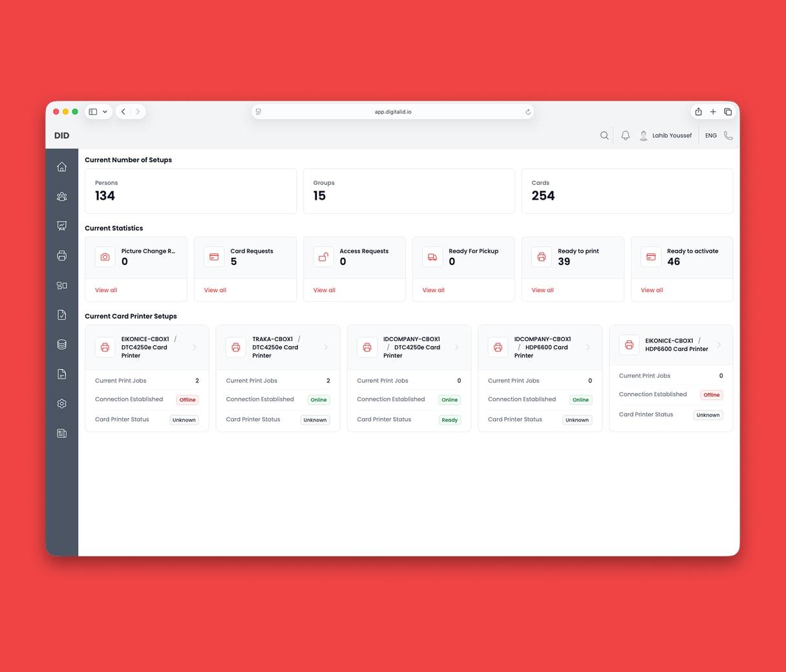
Task: Open the Lahib Youssef user menu
Action: pos(665,136)
